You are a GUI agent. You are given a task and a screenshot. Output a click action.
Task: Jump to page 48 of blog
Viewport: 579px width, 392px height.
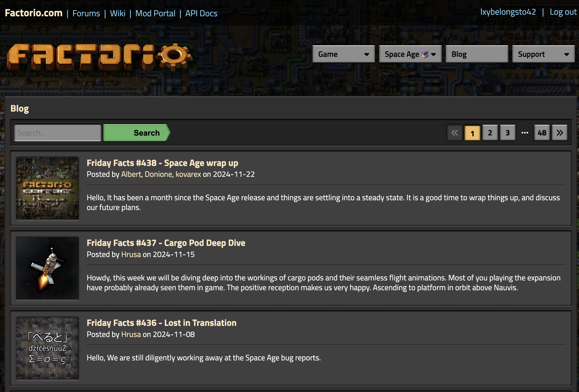(x=542, y=133)
